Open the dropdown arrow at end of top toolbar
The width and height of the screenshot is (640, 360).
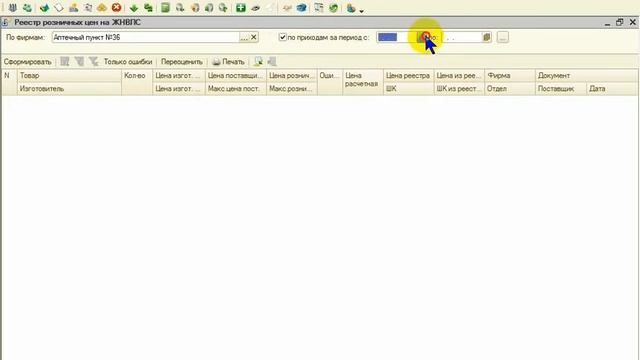click(361, 11)
